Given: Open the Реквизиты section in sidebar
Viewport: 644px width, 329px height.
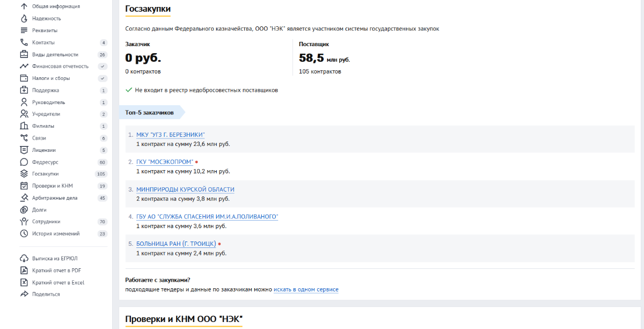Looking at the screenshot, I should point(45,31).
